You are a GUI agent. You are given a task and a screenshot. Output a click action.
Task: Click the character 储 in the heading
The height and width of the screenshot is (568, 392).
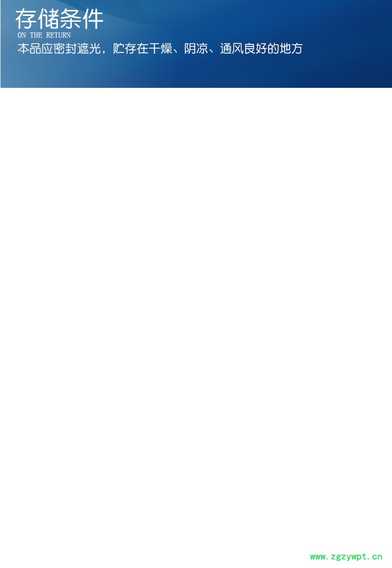48,19
